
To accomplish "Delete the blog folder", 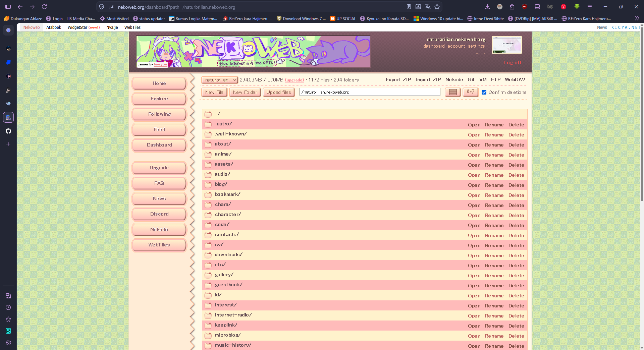I will tap(516, 185).
